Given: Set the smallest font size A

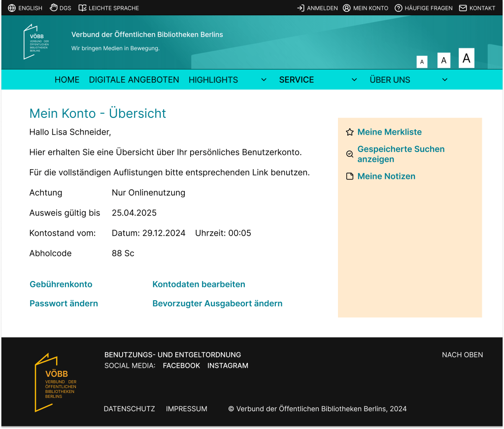Looking at the screenshot, I should (422, 62).
